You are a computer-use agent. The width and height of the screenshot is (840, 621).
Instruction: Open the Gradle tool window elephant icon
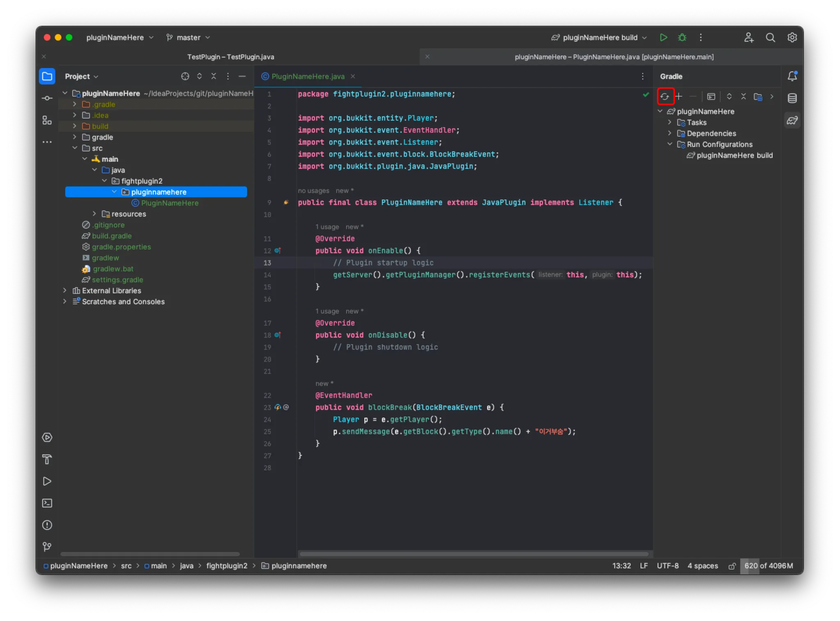(x=792, y=121)
